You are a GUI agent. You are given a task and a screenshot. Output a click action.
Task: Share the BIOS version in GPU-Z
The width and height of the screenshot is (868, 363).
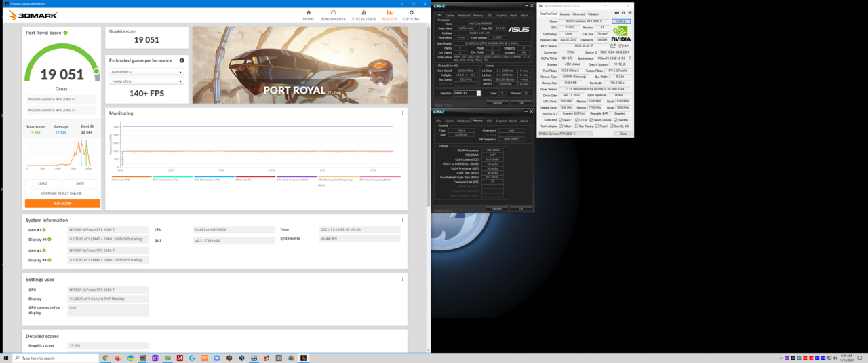pos(613,46)
